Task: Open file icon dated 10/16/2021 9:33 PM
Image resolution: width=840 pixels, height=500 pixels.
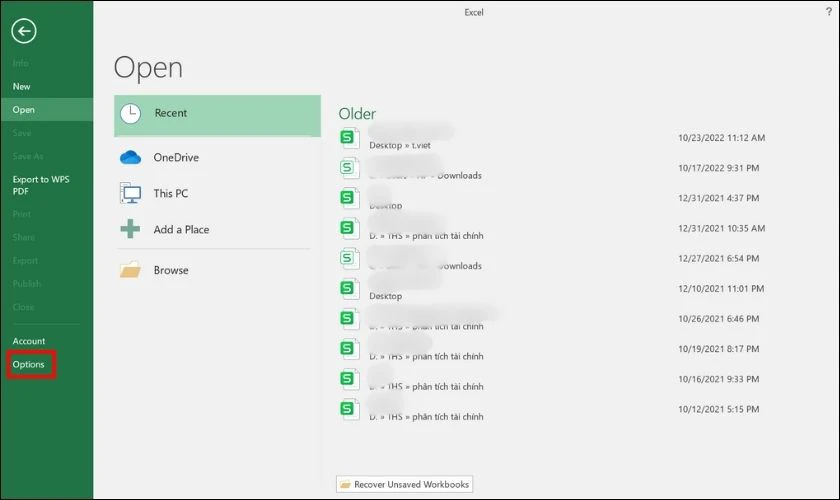Action: pos(349,379)
